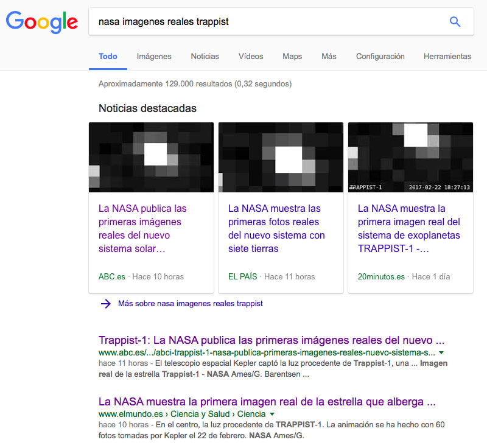Open headline 'La NASA muestra las primeras fotos reales'

pyautogui.click(x=276, y=228)
